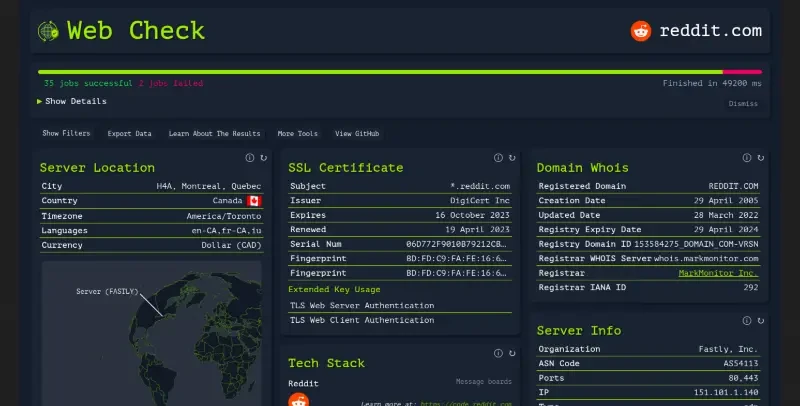
Task: Click TLS Web Server Authentication row
Action: 400,306
